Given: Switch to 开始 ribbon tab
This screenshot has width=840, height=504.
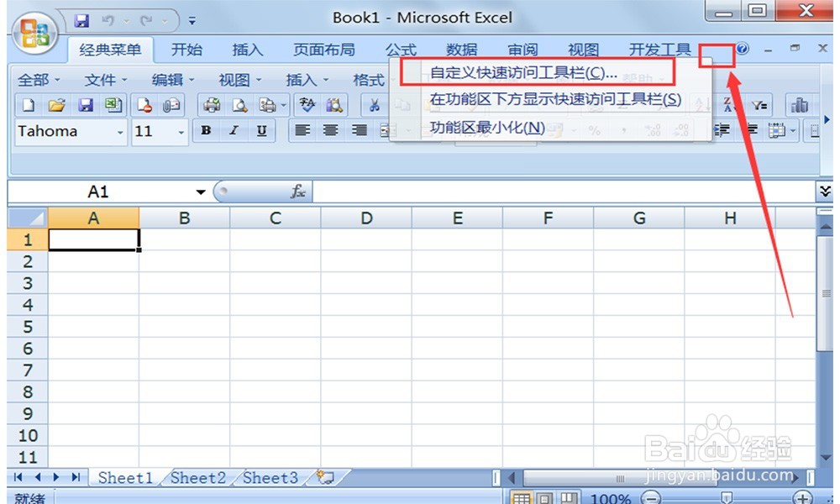Looking at the screenshot, I should click(186, 50).
